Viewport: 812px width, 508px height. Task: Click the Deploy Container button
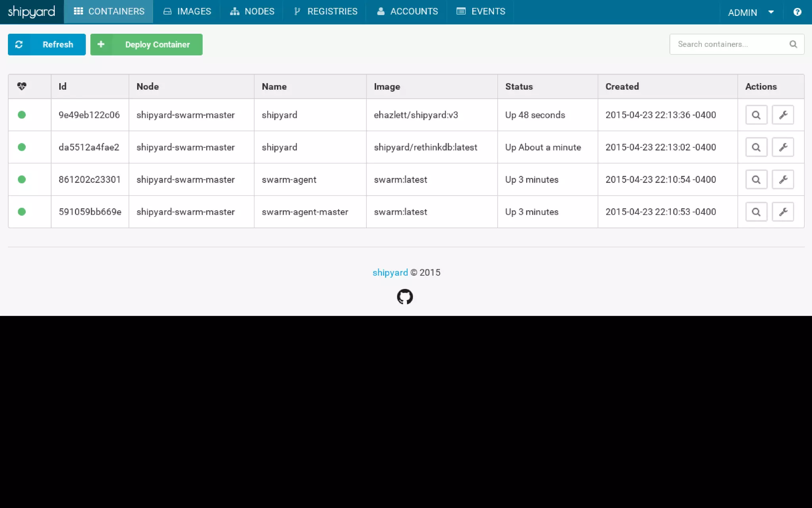[x=146, y=44]
